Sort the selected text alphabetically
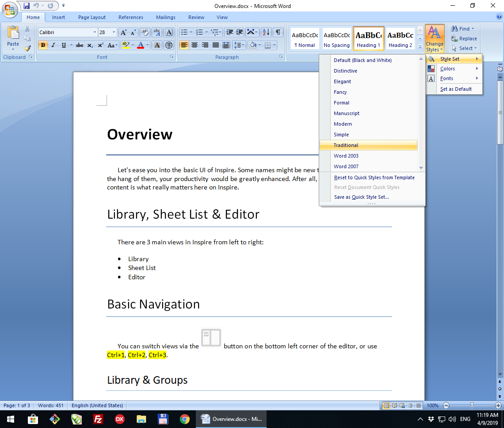The width and height of the screenshot is (504, 428). pyautogui.click(x=266, y=32)
